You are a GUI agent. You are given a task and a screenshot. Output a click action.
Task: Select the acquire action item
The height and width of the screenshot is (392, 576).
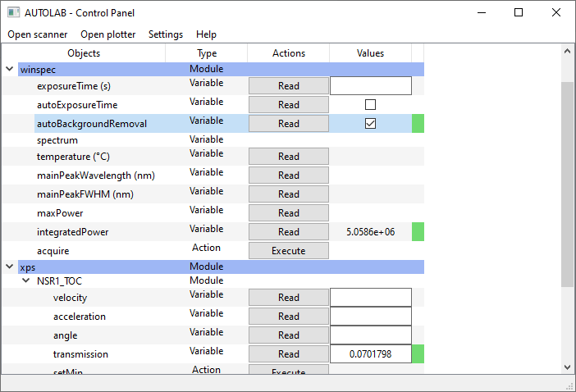(53, 251)
